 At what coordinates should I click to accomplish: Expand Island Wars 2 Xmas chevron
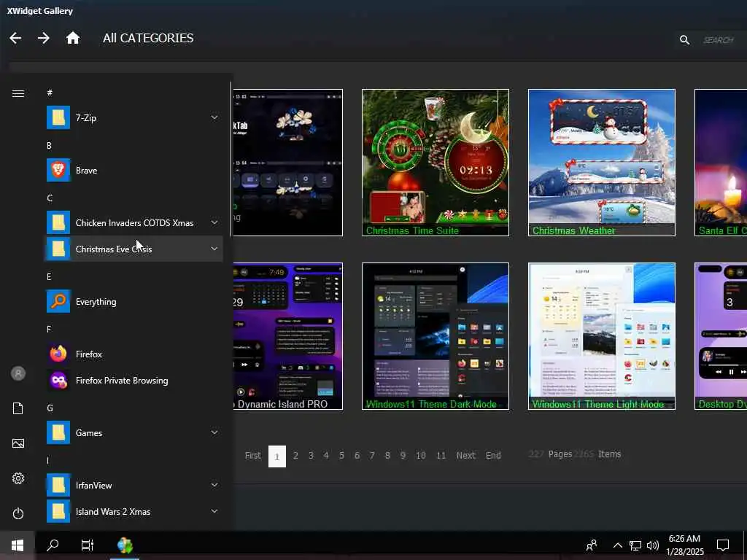tap(214, 511)
